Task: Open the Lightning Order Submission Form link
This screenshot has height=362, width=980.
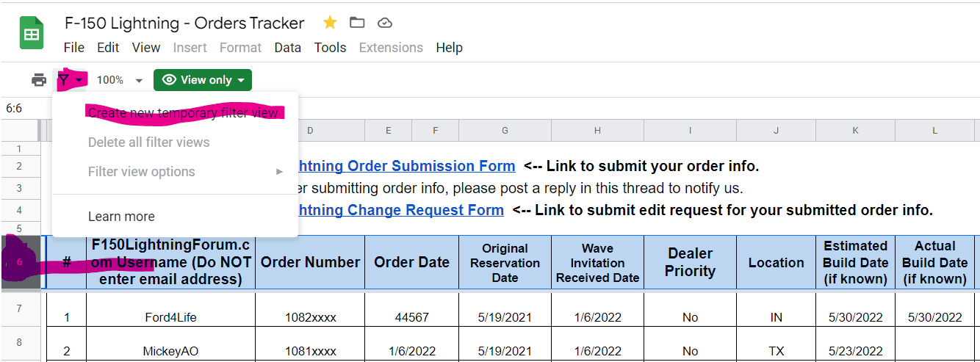Action: coord(406,166)
